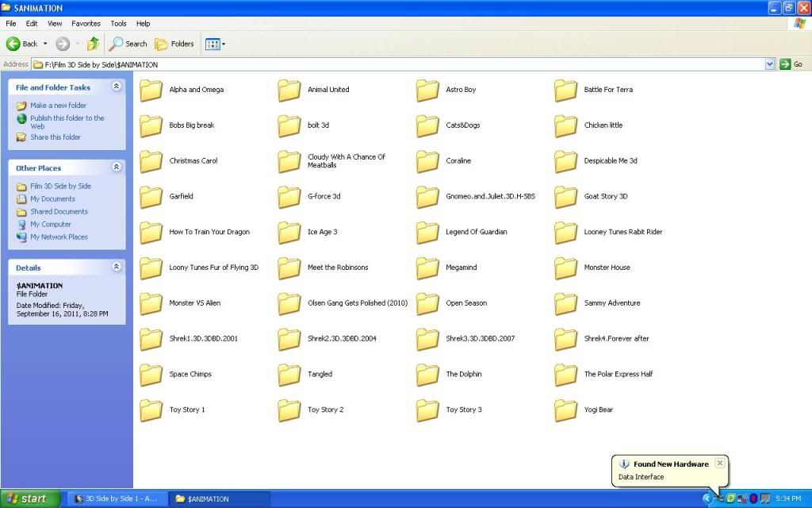This screenshot has height=508, width=812.
Task: Open Film 3D Side by Side link
Action: [x=60, y=186]
